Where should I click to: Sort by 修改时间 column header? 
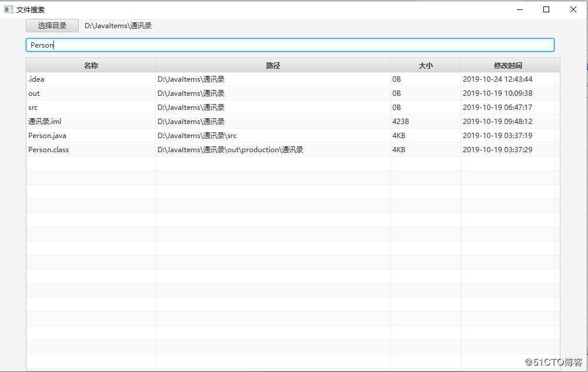click(508, 65)
